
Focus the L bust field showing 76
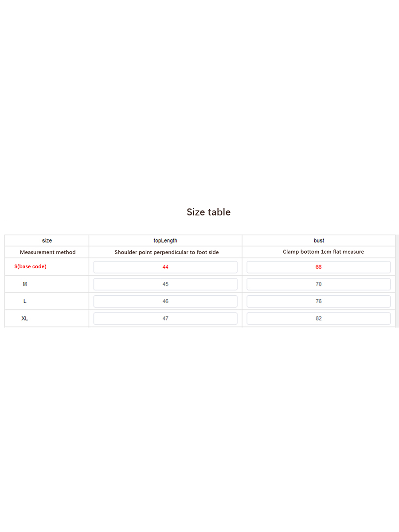click(x=318, y=301)
